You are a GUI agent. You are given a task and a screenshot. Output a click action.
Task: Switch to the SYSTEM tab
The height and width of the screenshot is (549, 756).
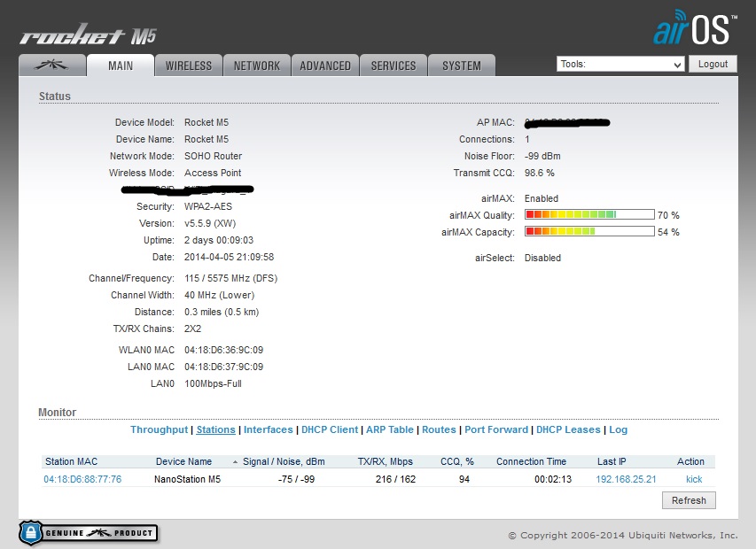462,66
